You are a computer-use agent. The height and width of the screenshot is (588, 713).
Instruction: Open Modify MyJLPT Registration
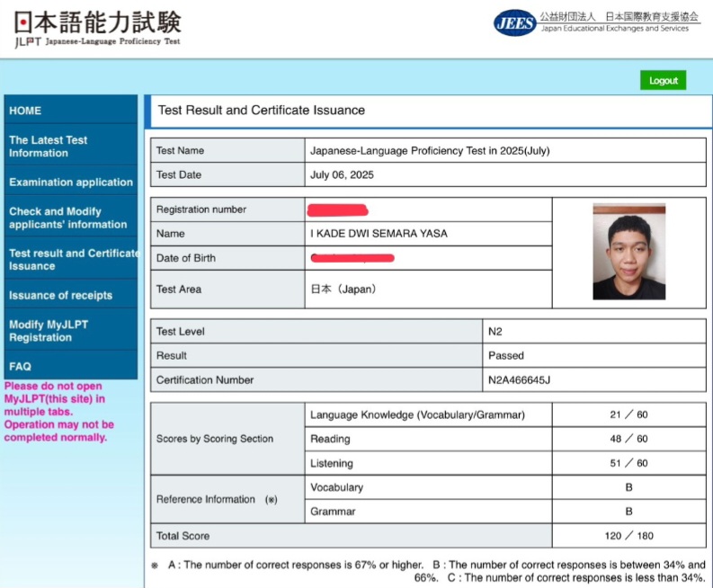70,331
